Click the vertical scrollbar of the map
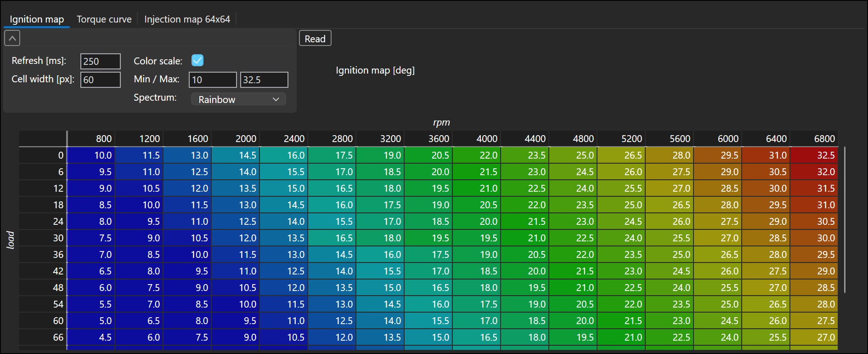 pos(845,220)
